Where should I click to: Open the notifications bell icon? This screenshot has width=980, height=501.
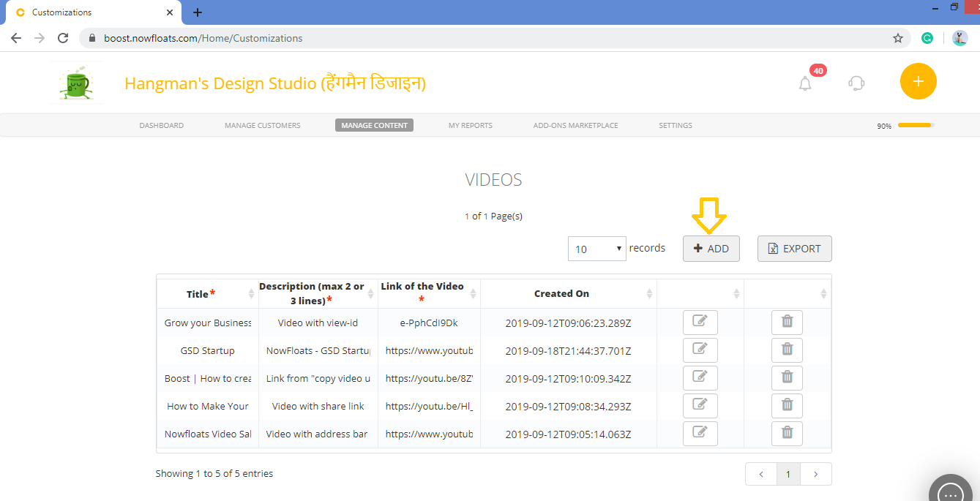[x=805, y=83]
